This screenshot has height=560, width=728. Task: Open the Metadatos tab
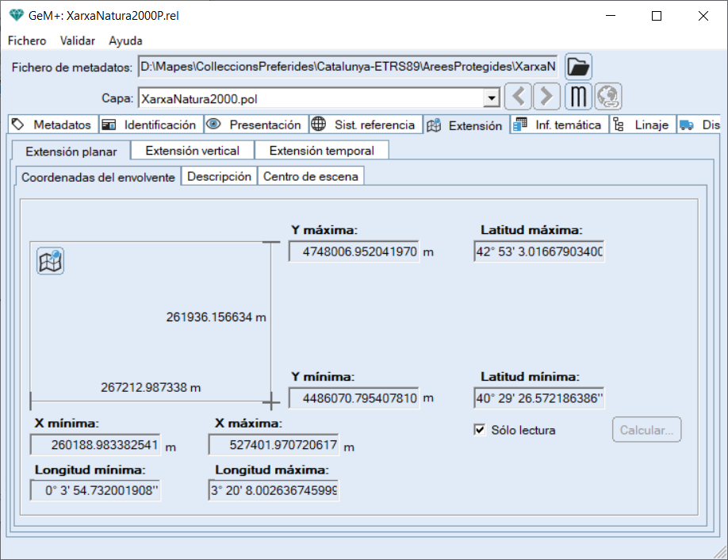[x=53, y=125]
